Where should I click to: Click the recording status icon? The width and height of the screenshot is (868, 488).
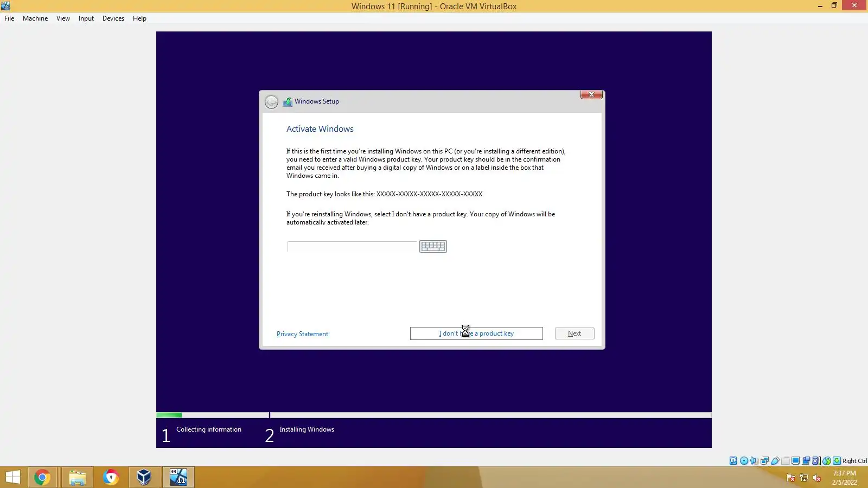[806, 461]
